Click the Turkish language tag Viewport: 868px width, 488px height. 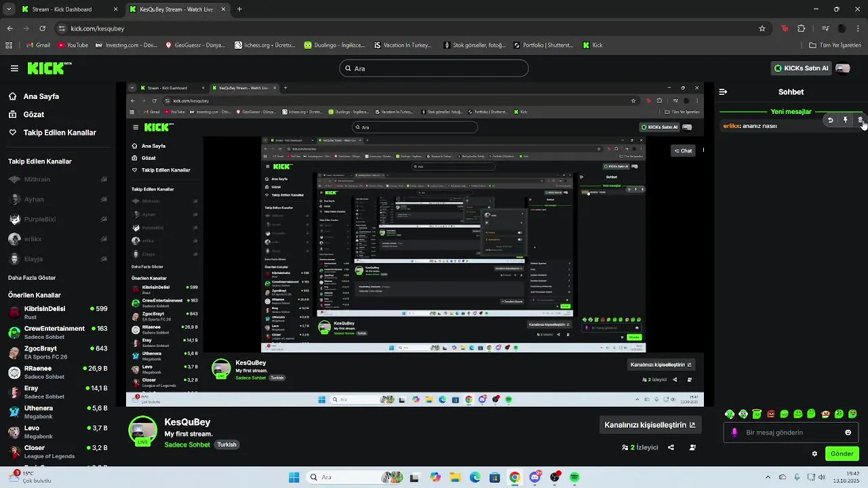[x=226, y=445]
